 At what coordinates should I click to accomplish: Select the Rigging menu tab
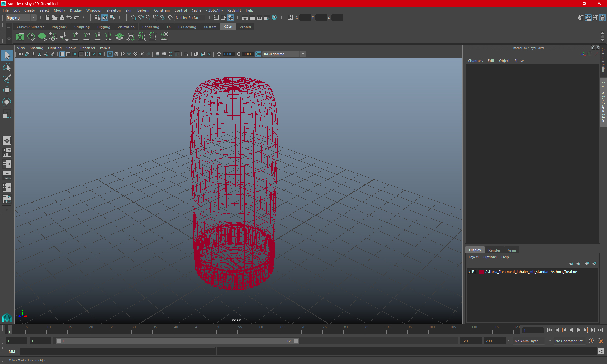103,27
